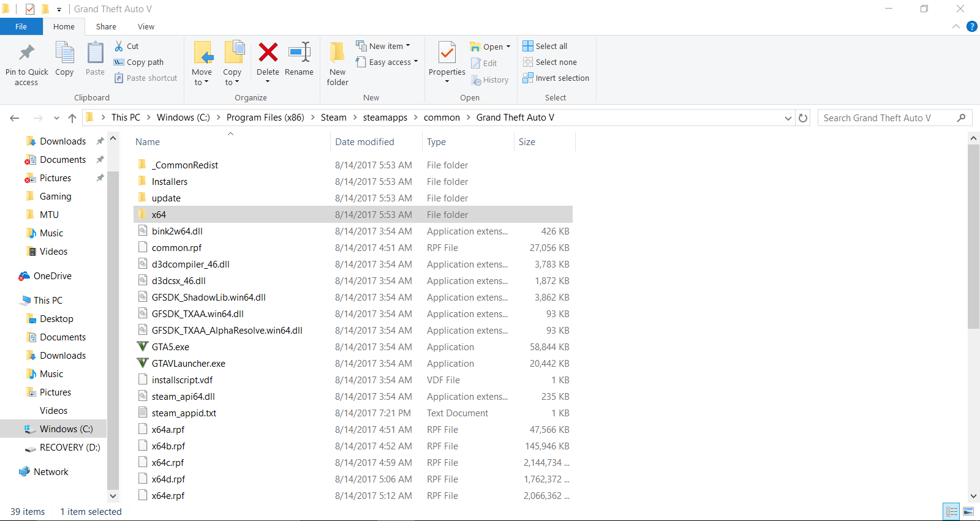This screenshot has height=521, width=980.
Task: Select RECOVERY (D:) drive
Action: 62,447
